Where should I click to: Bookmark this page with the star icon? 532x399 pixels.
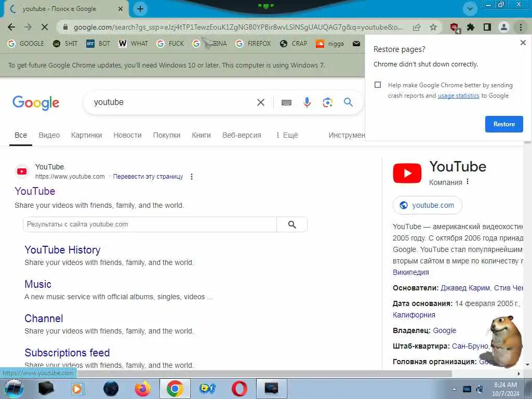point(433,27)
